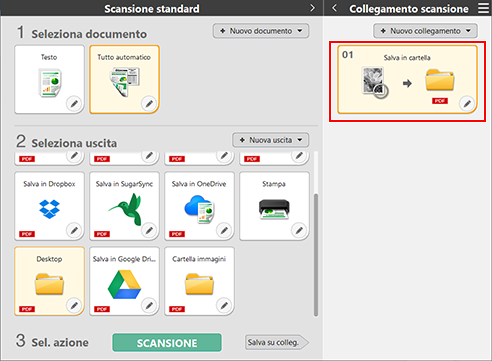Choose the Salva in OneDrive output
492x361 pixels.
[x=199, y=206]
